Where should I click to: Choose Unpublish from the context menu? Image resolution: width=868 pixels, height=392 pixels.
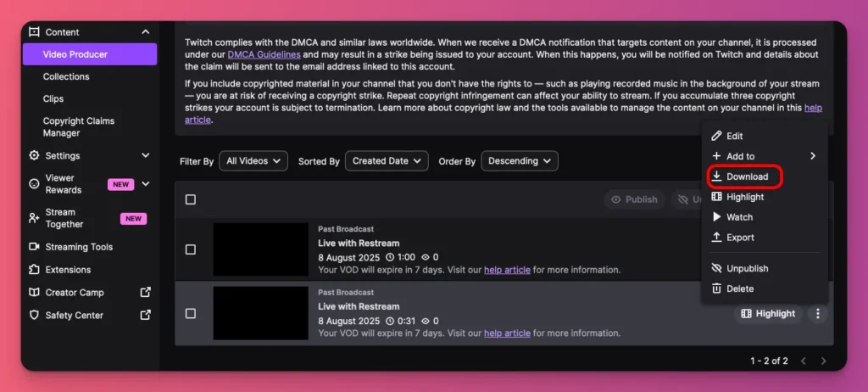[765, 268]
